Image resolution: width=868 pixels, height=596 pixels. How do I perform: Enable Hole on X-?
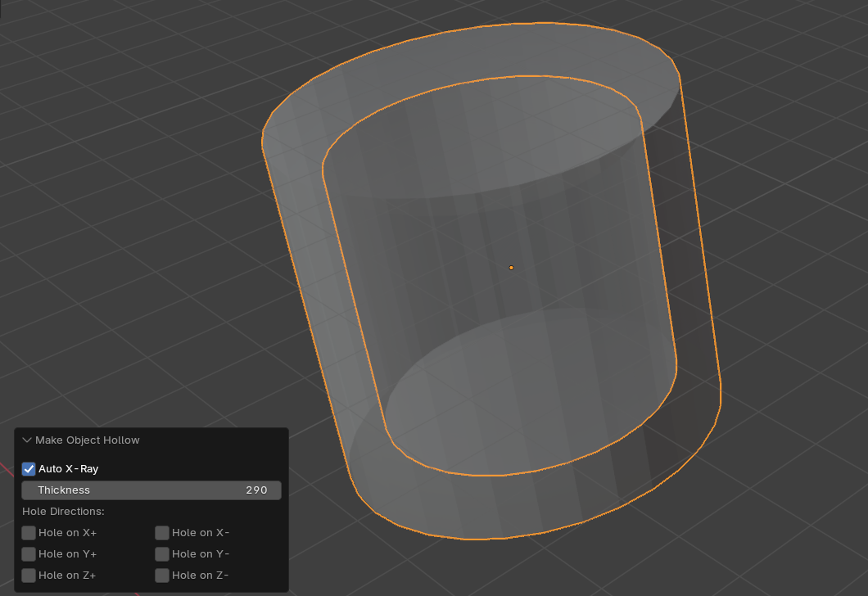point(161,532)
